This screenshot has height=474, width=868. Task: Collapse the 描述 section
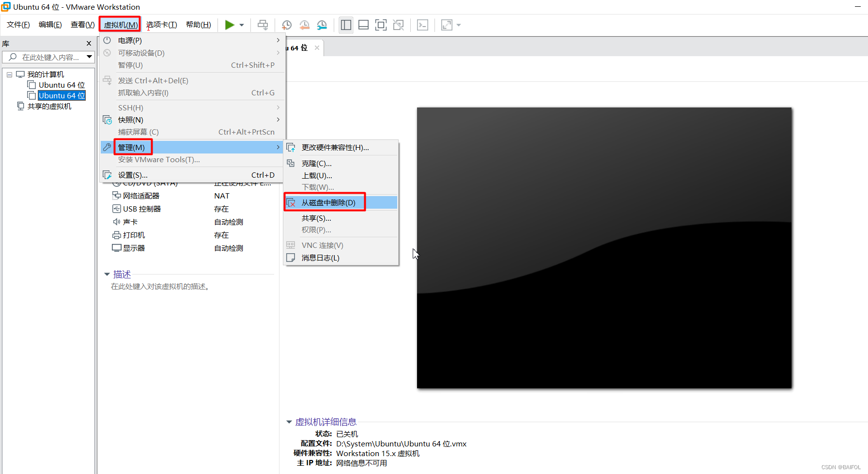click(107, 275)
